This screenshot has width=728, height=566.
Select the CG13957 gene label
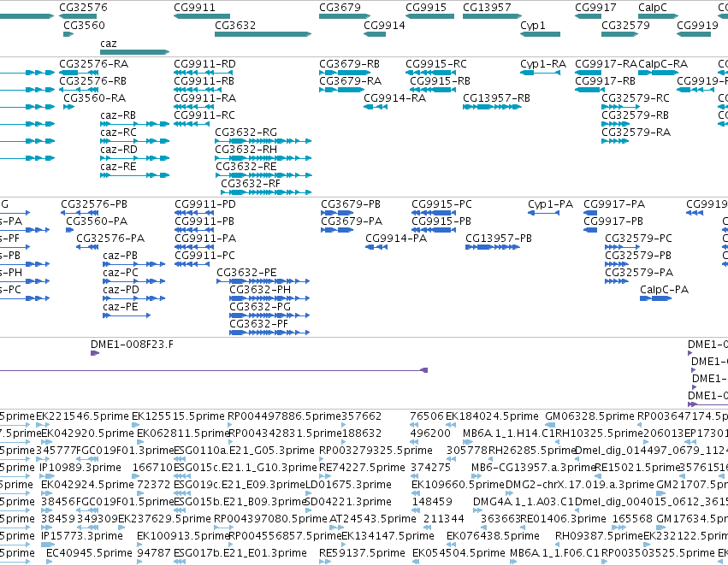(x=487, y=8)
